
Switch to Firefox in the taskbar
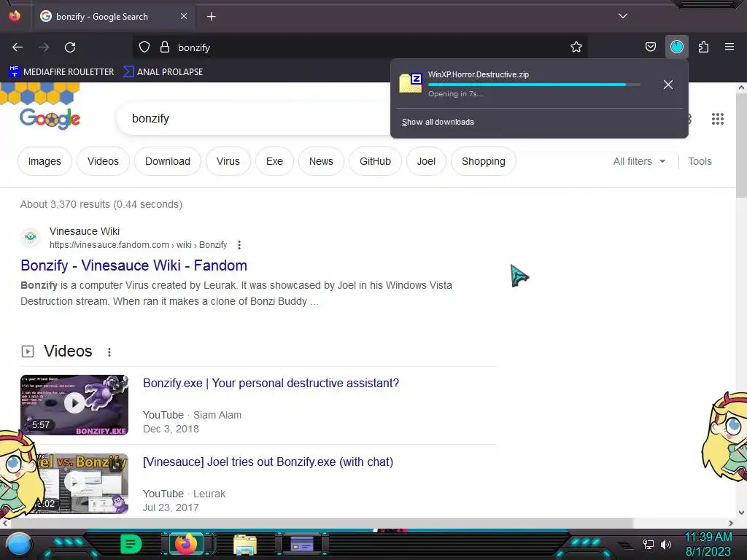(186, 544)
